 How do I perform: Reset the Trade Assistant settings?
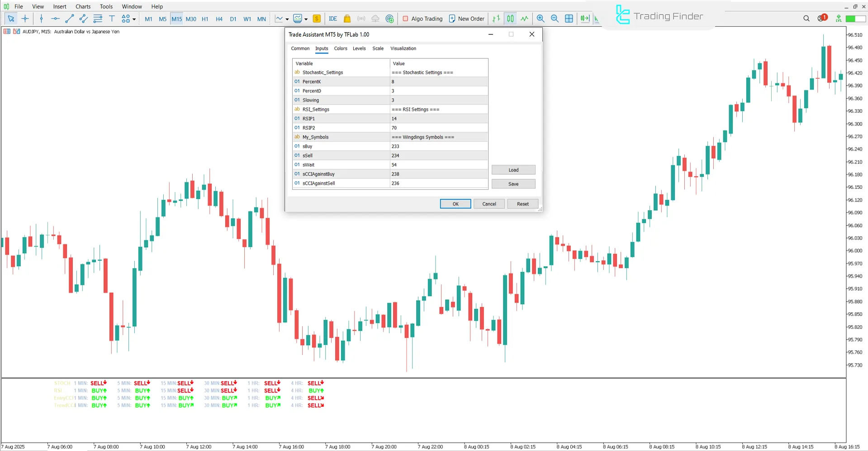point(522,204)
